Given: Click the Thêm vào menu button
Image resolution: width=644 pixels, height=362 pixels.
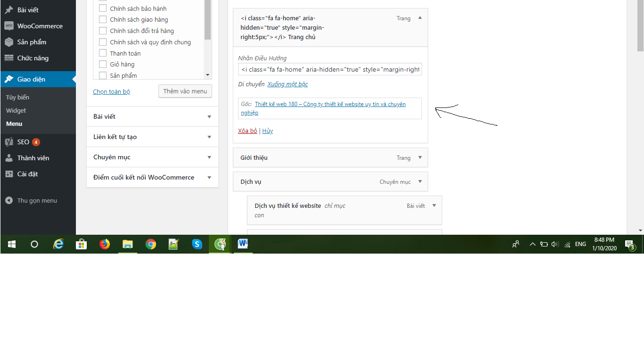Looking at the screenshot, I should click(x=185, y=91).
